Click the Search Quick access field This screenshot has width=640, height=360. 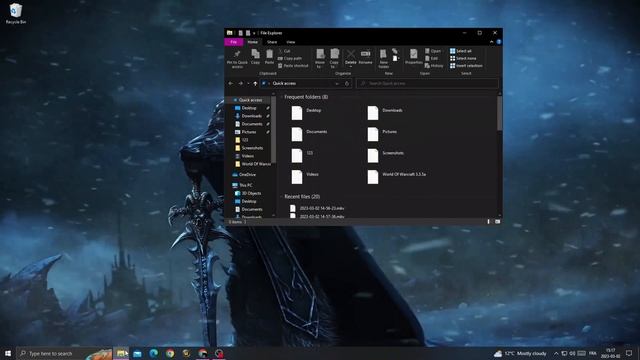pyautogui.click(x=427, y=83)
